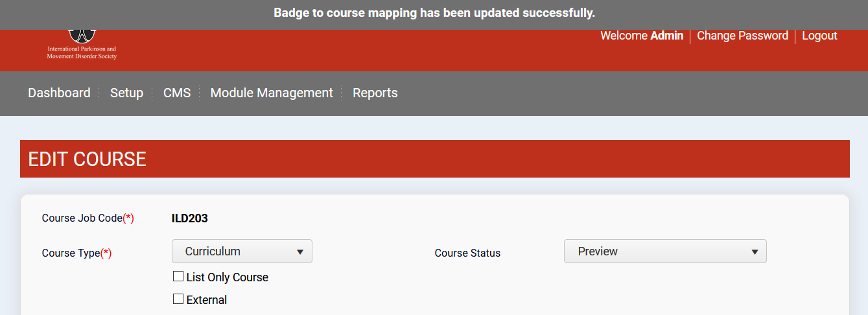The height and width of the screenshot is (315, 868).
Task: Dismiss the badge mapping success notification banner
Action: point(434,13)
